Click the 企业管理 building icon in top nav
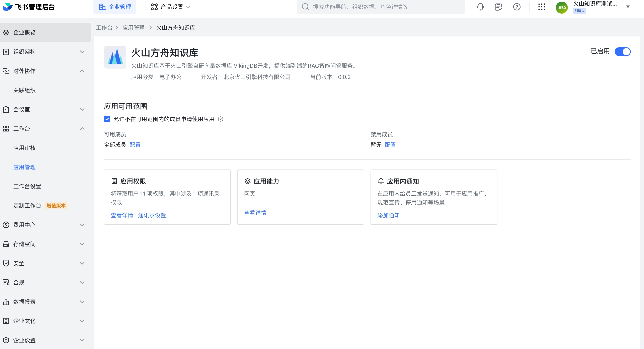Image resolution: width=644 pixels, height=349 pixels. point(102,7)
